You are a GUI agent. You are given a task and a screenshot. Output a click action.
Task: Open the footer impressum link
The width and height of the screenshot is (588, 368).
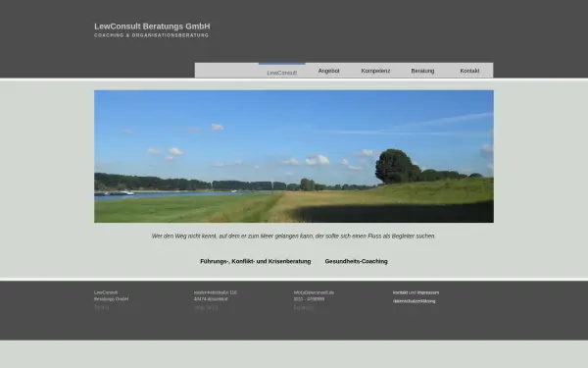pos(428,292)
